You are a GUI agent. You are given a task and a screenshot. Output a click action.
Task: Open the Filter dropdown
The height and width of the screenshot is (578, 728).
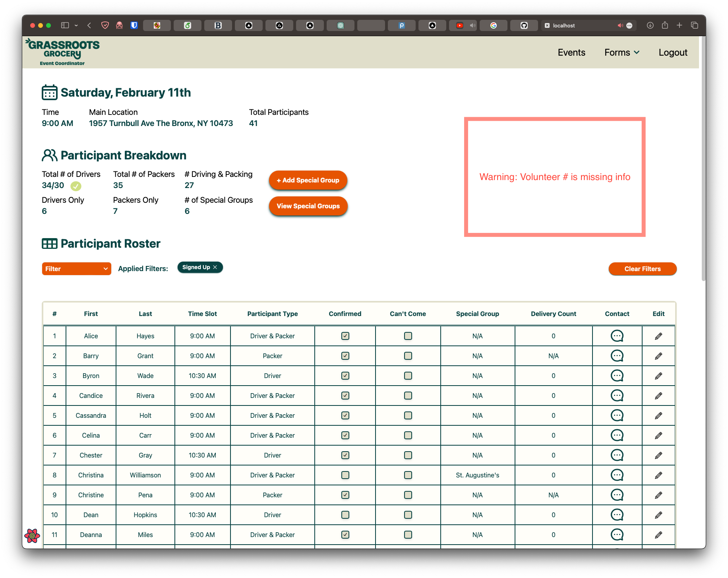coord(76,269)
